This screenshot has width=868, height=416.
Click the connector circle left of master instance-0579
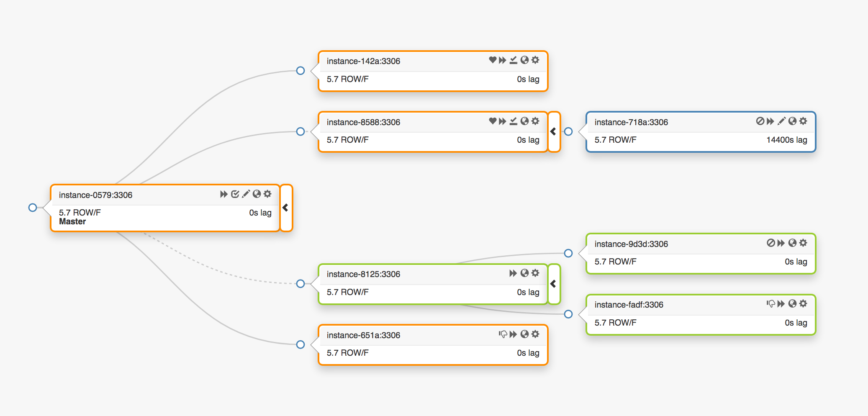[33, 208]
